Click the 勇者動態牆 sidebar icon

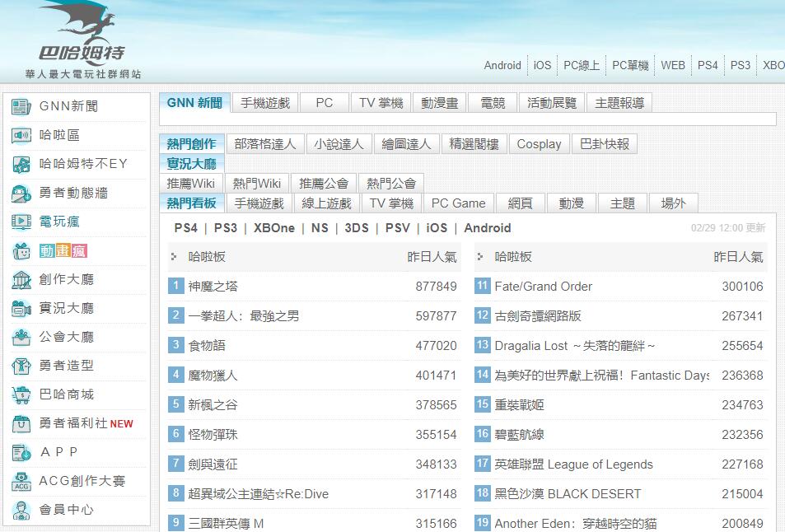pos(21,194)
